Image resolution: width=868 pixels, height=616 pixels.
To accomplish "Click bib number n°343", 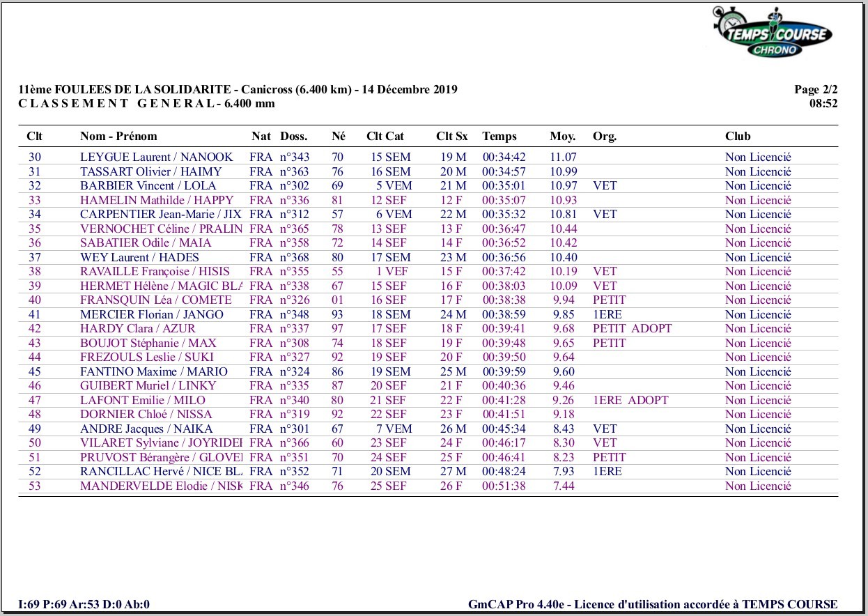I will pos(295,157).
